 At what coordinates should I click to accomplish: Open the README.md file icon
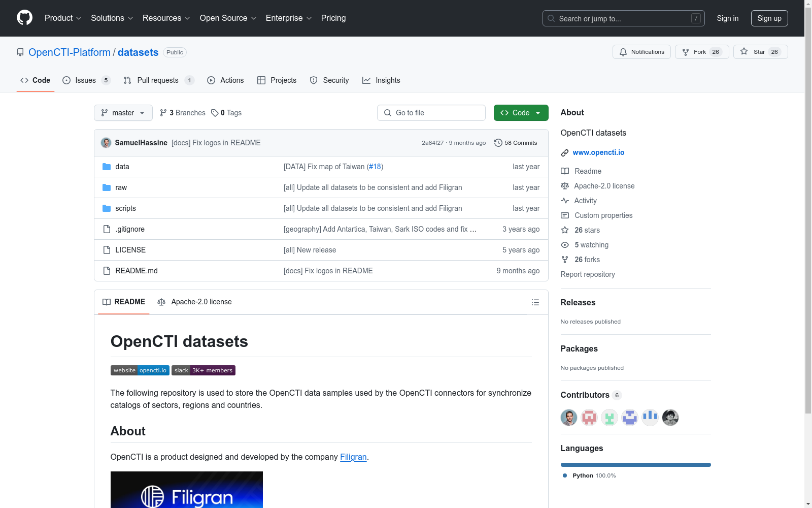pos(107,271)
